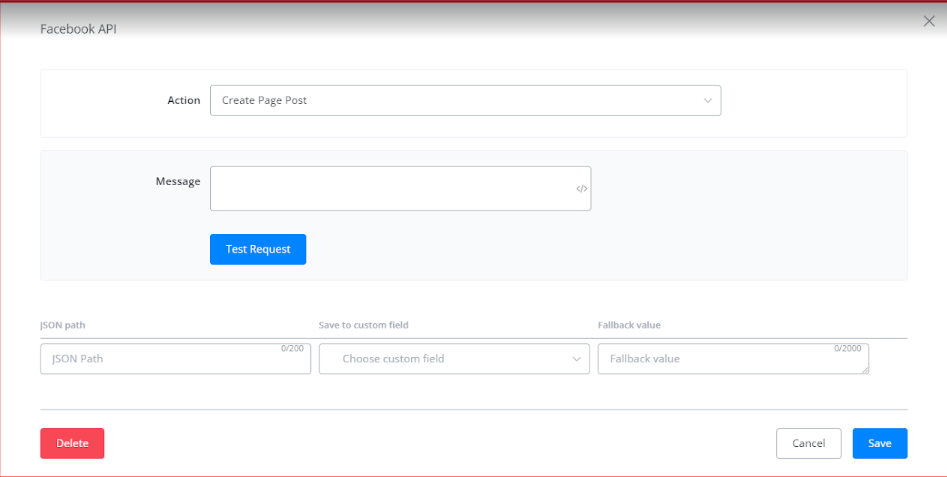This screenshot has width=947, height=477.
Task: Select the JSON path column header
Action: coord(62,325)
